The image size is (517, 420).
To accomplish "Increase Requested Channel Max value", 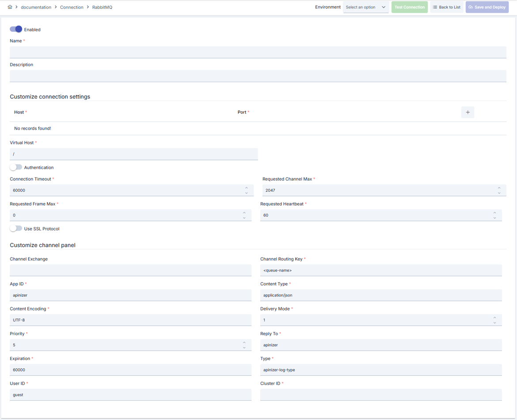I will [499, 188].
